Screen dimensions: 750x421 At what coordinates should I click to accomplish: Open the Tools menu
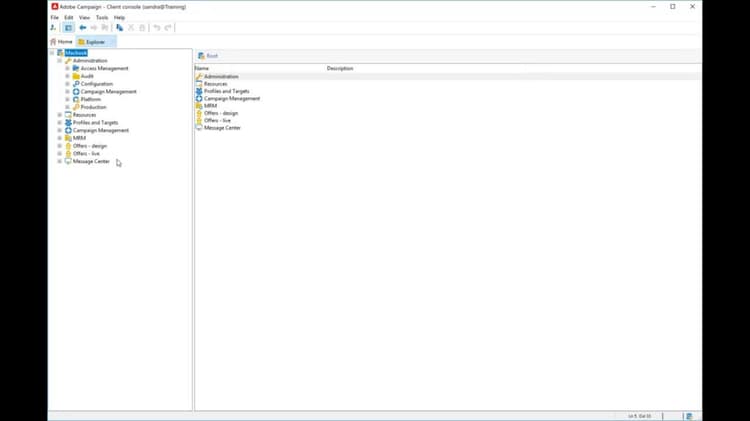point(102,17)
